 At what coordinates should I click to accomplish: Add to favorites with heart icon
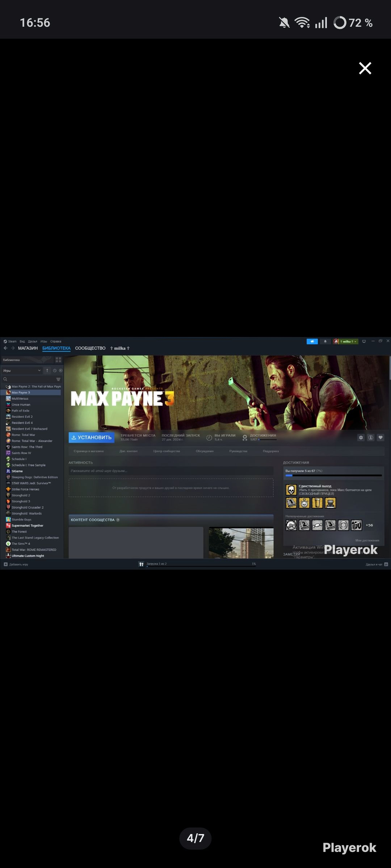tap(380, 438)
